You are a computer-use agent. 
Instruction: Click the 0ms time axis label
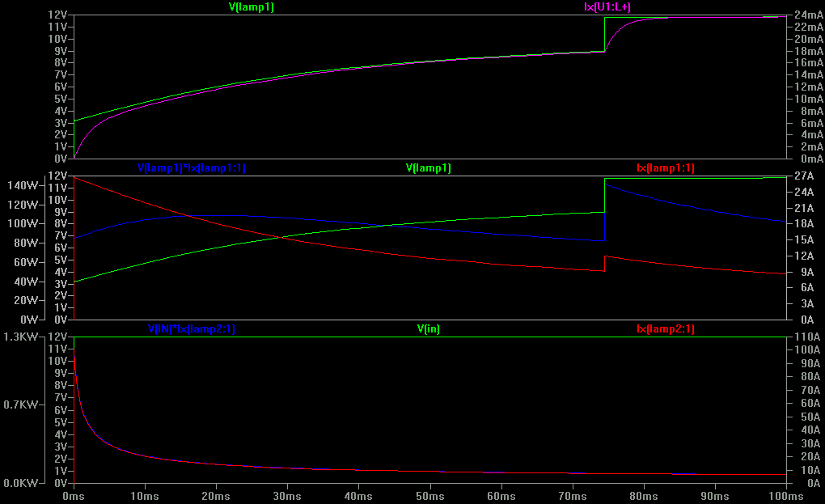pos(74,496)
